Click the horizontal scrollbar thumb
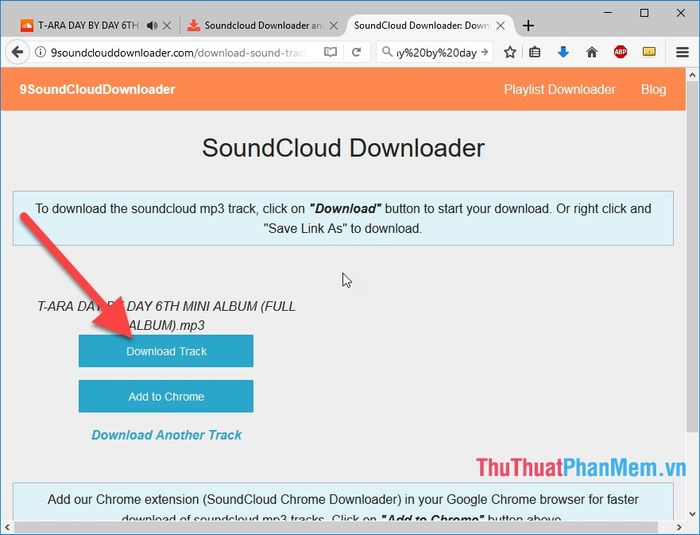This screenshot has height=535, width=700. point(336,527)
